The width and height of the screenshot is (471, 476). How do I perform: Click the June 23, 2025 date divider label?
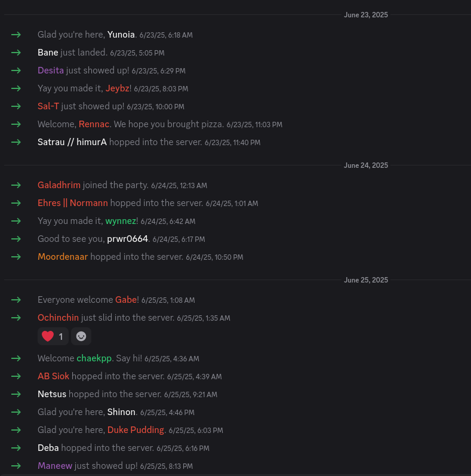point(366,15)
